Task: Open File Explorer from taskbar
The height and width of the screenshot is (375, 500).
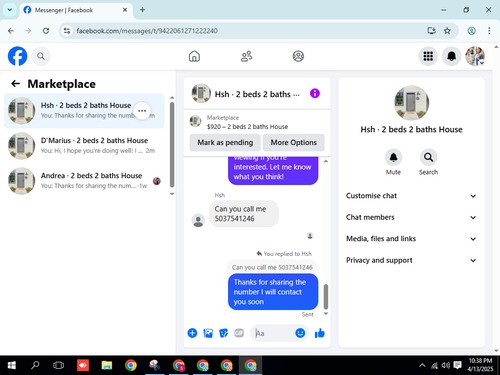Action: (x=107, y=365)
